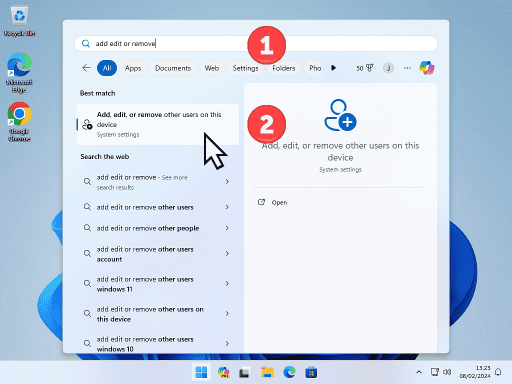Select the Settings filter tab
Viewport: 512px width, 384px height.
[245, 68]
